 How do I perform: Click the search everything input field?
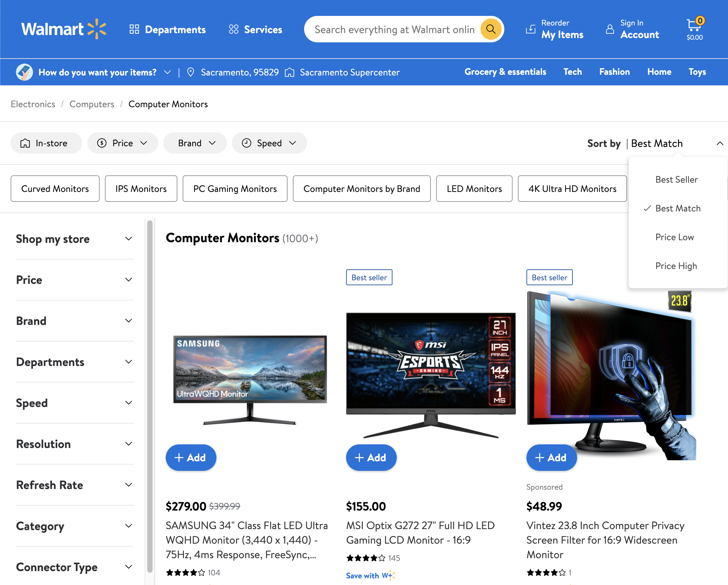pos(388,29)
